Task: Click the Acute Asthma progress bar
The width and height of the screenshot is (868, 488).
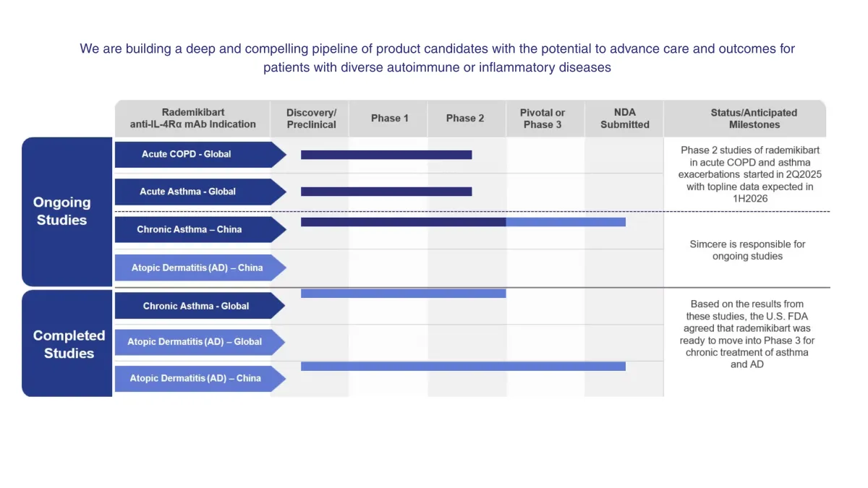Action: click(386, 192)
